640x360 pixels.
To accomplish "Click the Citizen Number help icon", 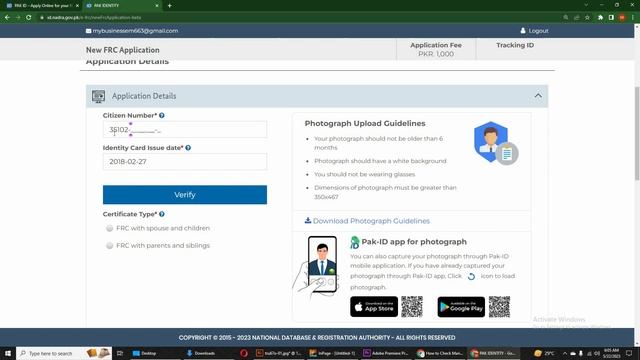I will coord(162,116).
